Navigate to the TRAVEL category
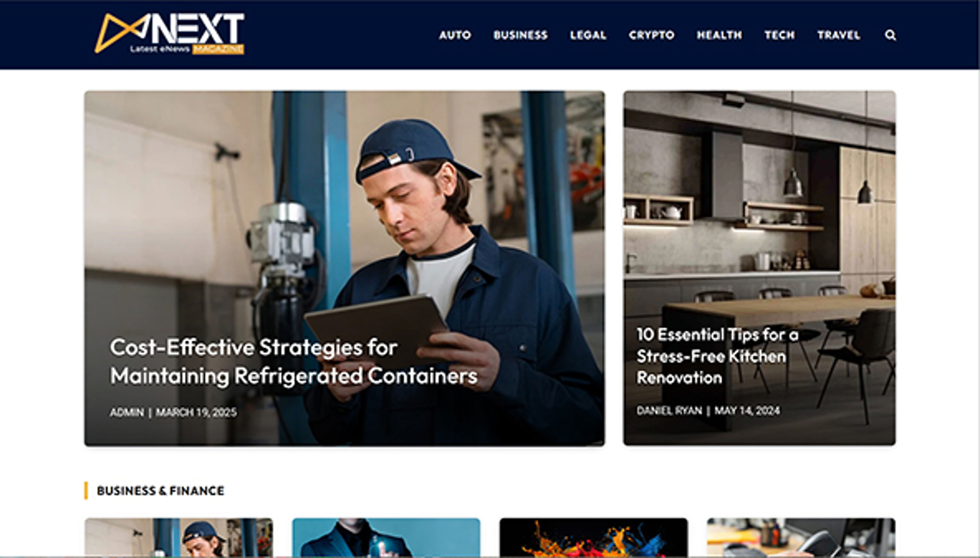The image size is (980, 558). [x=839, y=35]
